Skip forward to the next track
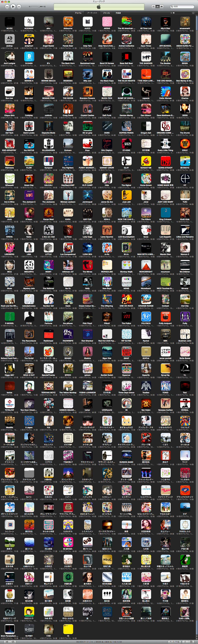Image resolution: width=198 pixels, height=644 pixels. coord(19,6)
